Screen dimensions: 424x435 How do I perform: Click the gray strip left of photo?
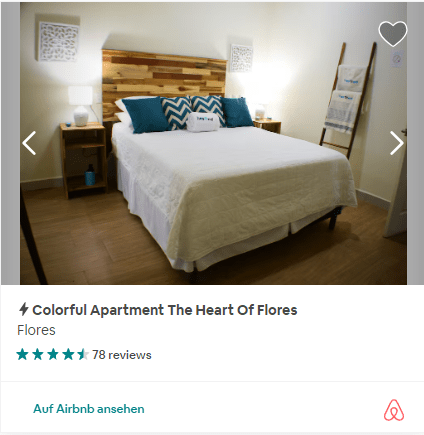[x=10, y=143]
